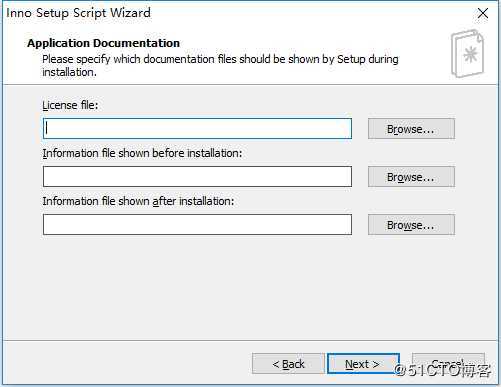Click "Information file shown after installation" label

(x=138, y=201)
